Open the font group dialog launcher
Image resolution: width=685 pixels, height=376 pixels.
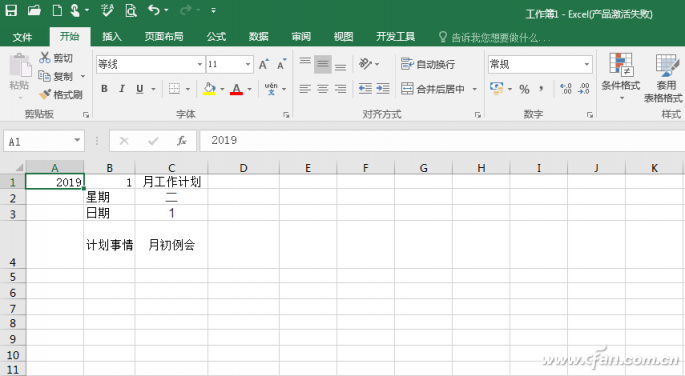click(x=286, y=115)
